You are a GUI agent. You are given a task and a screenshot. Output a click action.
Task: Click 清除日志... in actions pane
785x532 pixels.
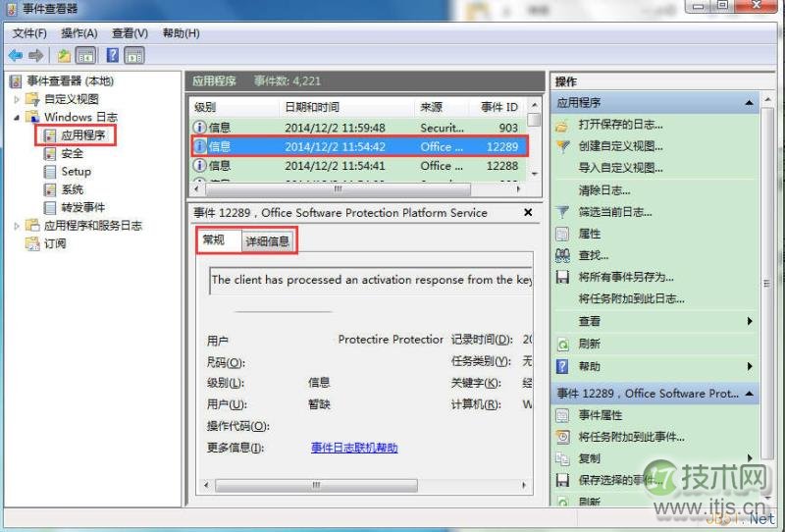click(604, 190)
